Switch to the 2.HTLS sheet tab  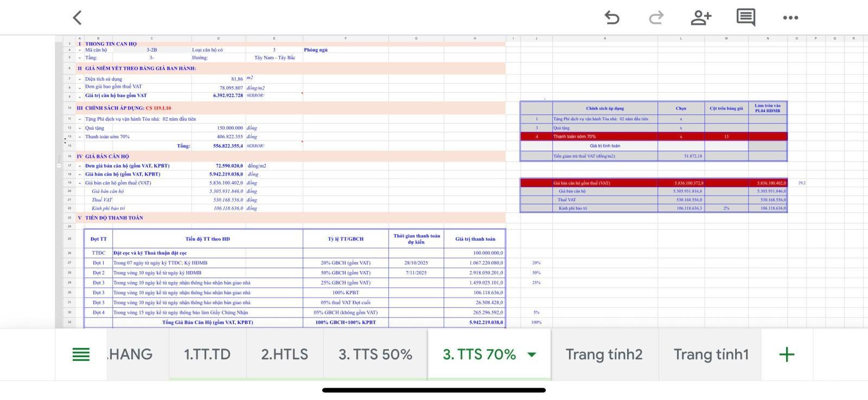pyautogui.click(x=284, y=354)
